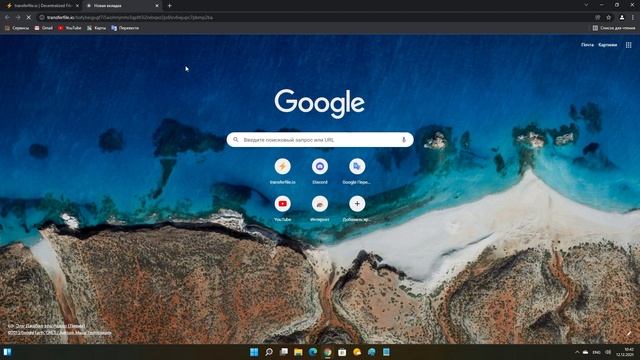640x360 pixels.
Task: Click the Chrome icon in the taskbar
Action: pos(328,352)
